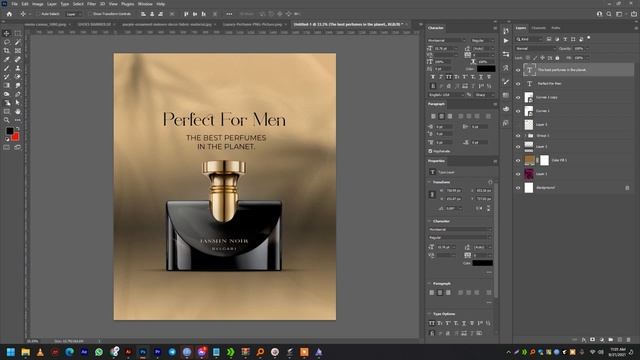Switch to the Luxury Perfume PNG document tab
This screenshot has width=640, height=360.
[x=252, y=24]
